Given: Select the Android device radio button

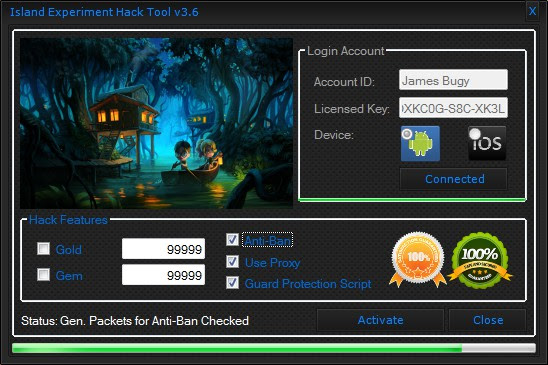Looking at the screenshot, I should (x=406, y=134).
